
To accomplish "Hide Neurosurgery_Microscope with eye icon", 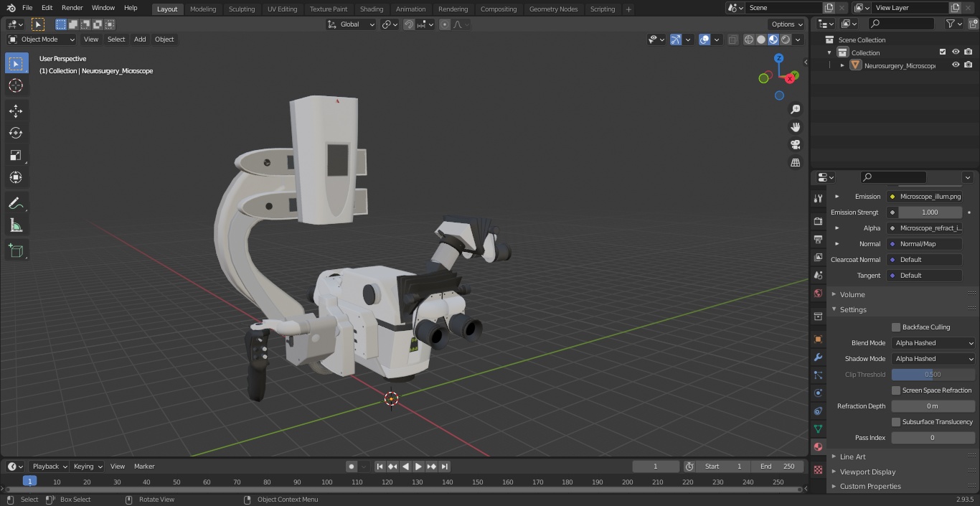I will point(956,65).
